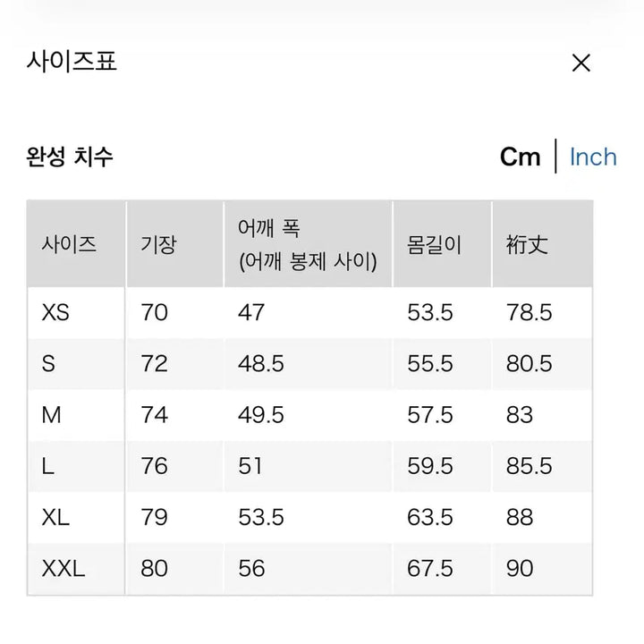Select Cm as measurement unit
The width and height of the screenshot is (644, 644).
pyautogui.click(x=520, y=157)
